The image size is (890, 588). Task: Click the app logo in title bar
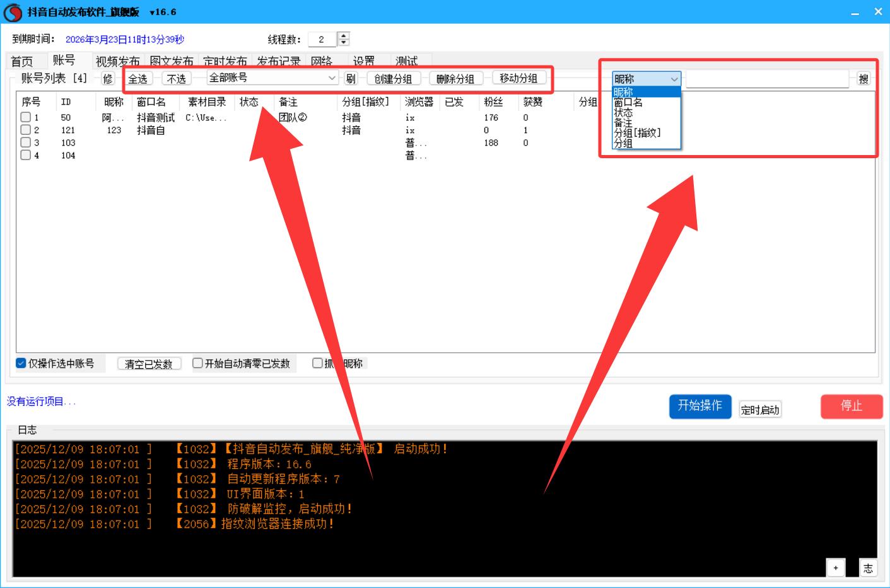13,12
